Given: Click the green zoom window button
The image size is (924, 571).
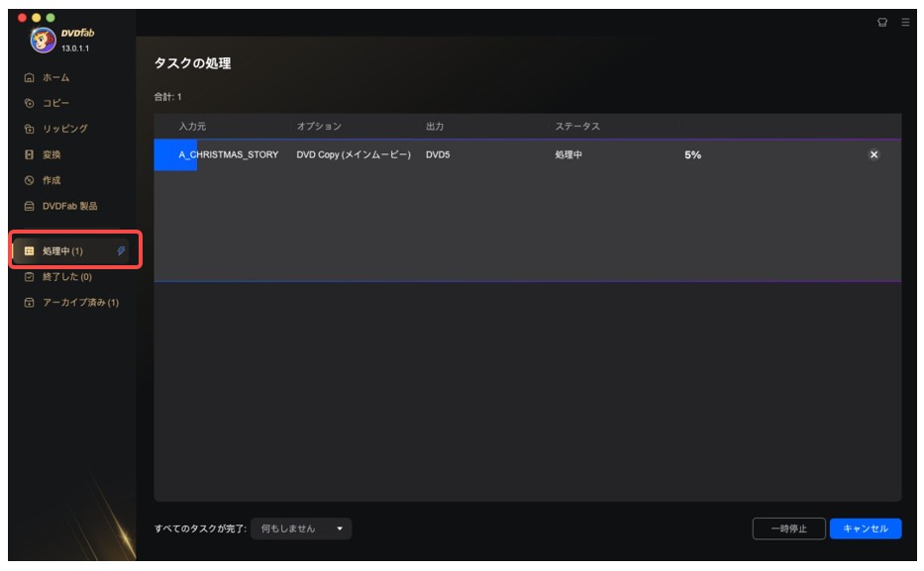Looking at the screenshot, I should [51, 17].
